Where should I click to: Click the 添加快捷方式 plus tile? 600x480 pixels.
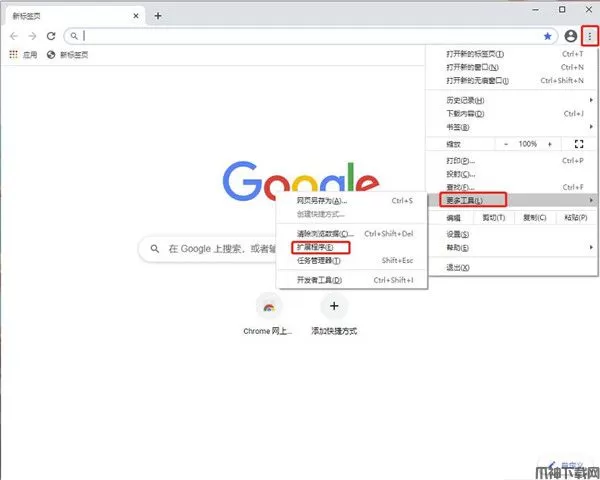tap(334, 315)
